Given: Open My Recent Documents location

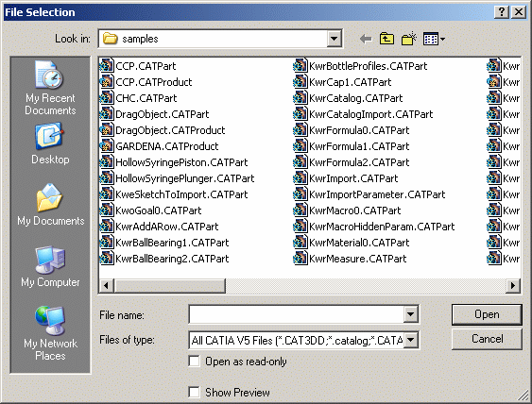Looking at the screenshot, I should point(50,88).
